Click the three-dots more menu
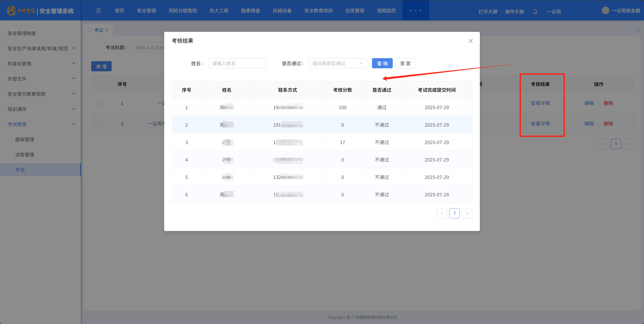Viewport: 644px width, 324px height. pyautogui.click(x=415, y=11)
